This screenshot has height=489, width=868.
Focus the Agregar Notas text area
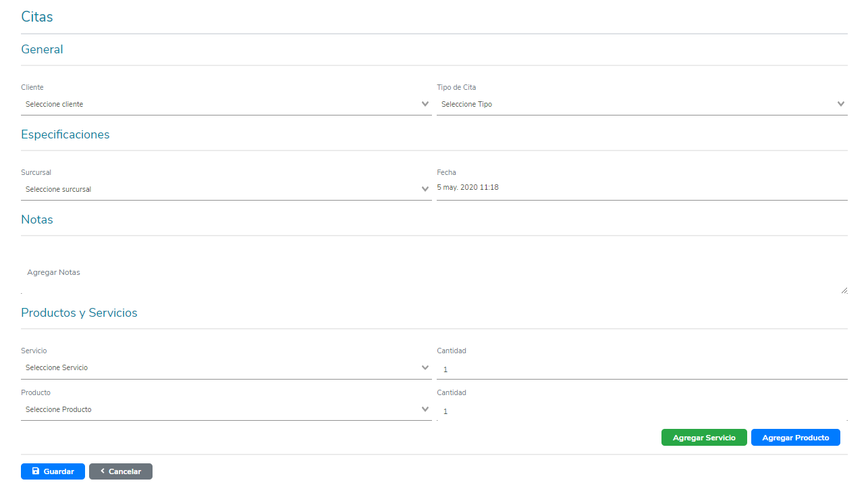432,273
